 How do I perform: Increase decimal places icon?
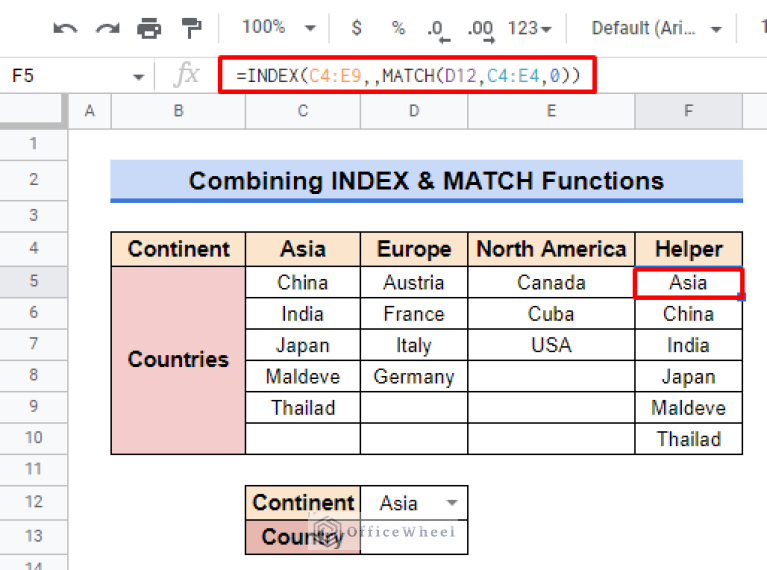click(x=481, y=30)
